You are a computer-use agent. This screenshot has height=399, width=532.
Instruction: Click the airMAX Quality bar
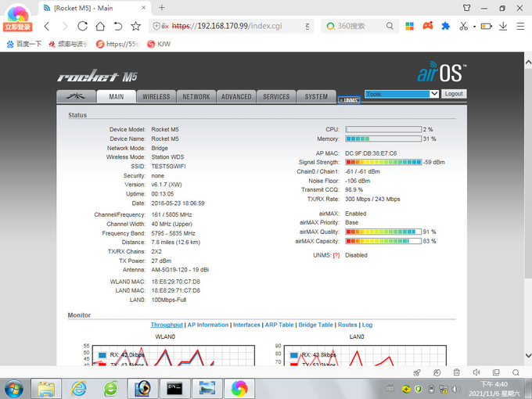pos(383,232)
